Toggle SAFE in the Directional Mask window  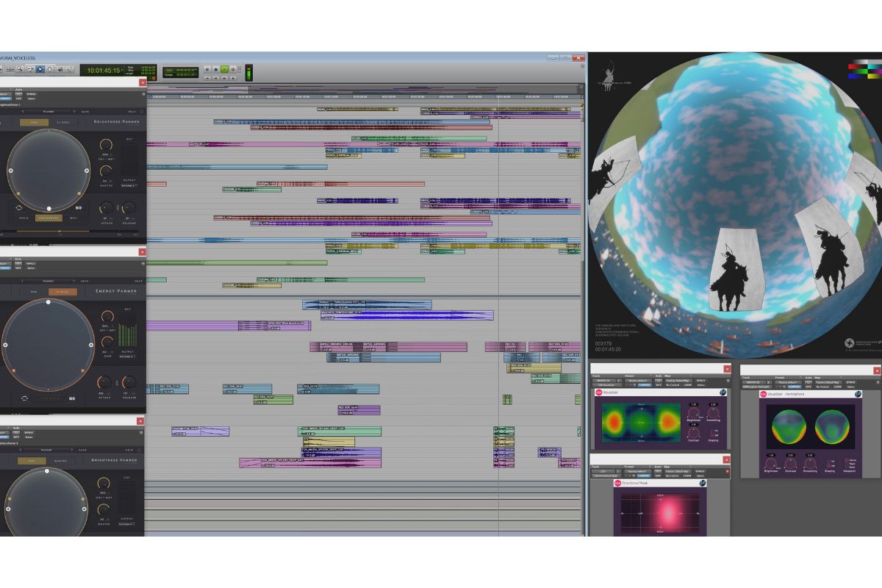pyautogui.click(x=659, y=476)
